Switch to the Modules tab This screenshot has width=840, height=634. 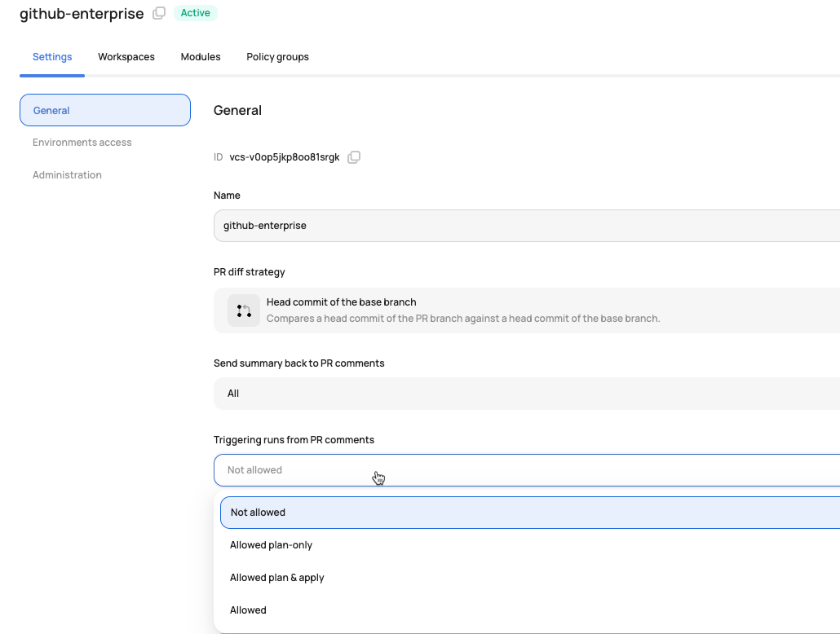point(201,57)
